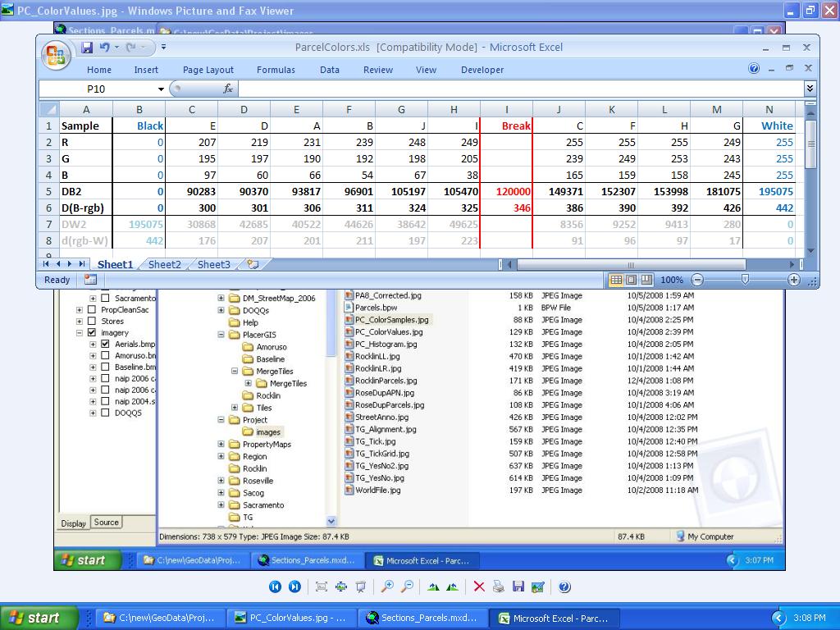Click the macro record icon next to Ready
Screen dimensions: 840x630
(90, 280)
